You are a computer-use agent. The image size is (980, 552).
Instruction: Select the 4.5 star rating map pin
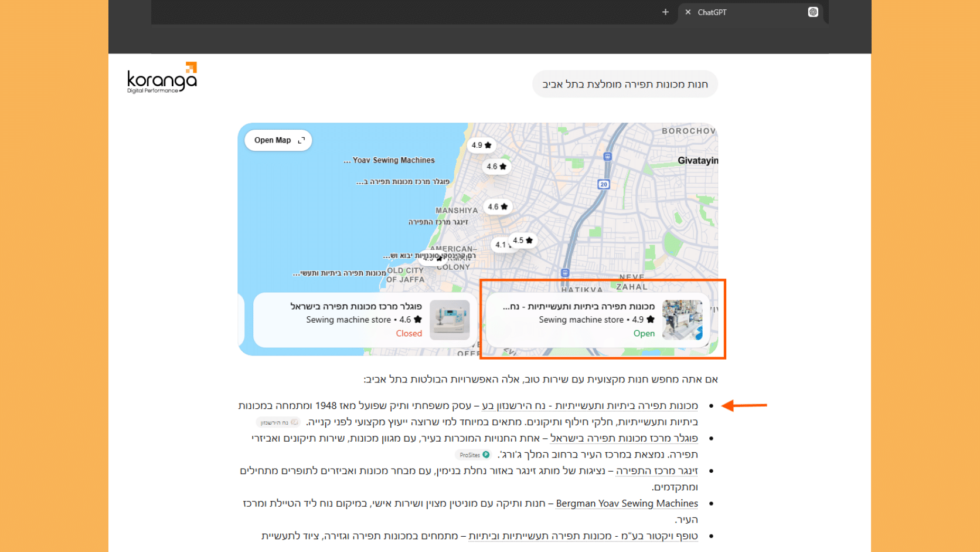pos(523,240)
